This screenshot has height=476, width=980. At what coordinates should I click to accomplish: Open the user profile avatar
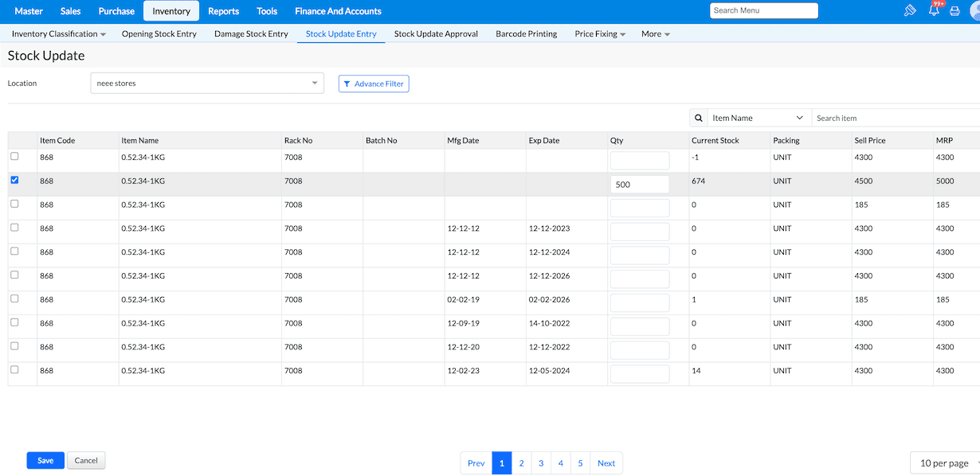(x=974, y=11)
